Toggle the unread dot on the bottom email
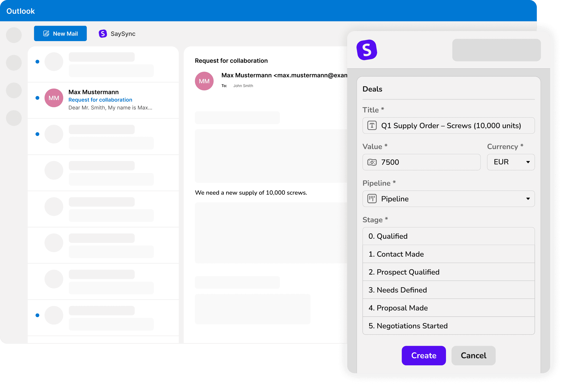Image resolution: width=569 pixels, height=392 pixels. [37, 315]
